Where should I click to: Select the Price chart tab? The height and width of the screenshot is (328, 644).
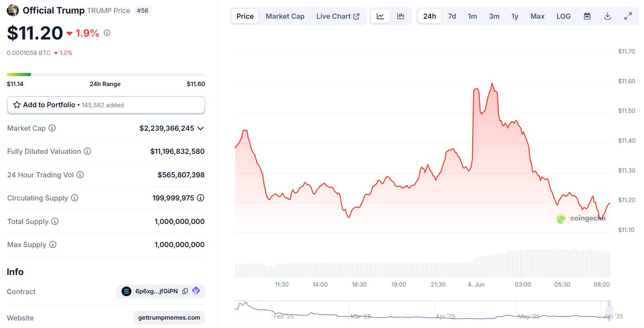(x=245, y=16)
